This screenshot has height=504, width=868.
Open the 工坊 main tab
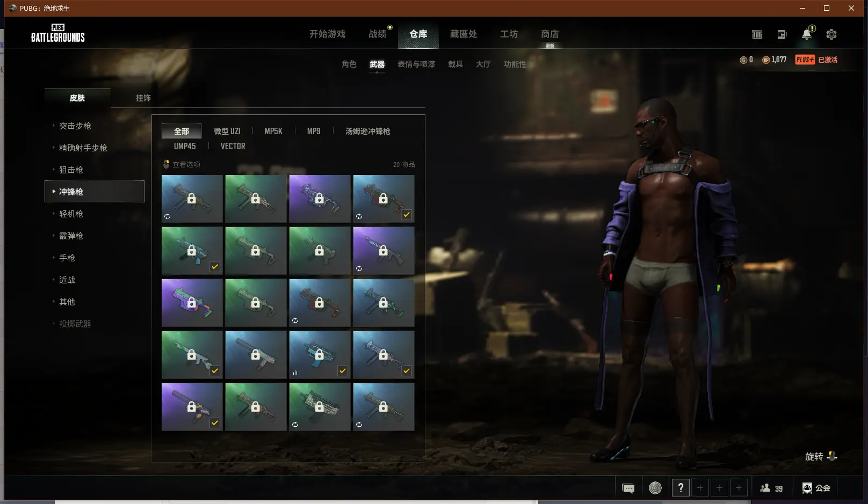[509, 34]
